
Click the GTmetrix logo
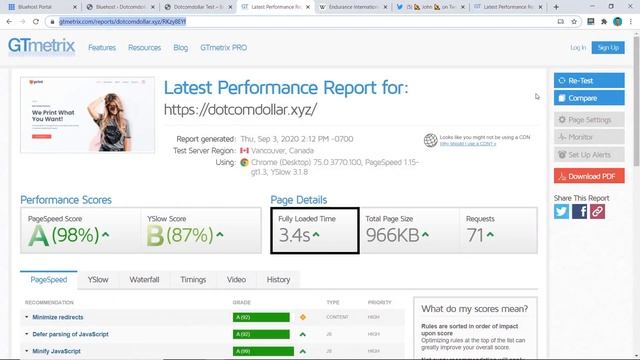(x=41, y=46)
